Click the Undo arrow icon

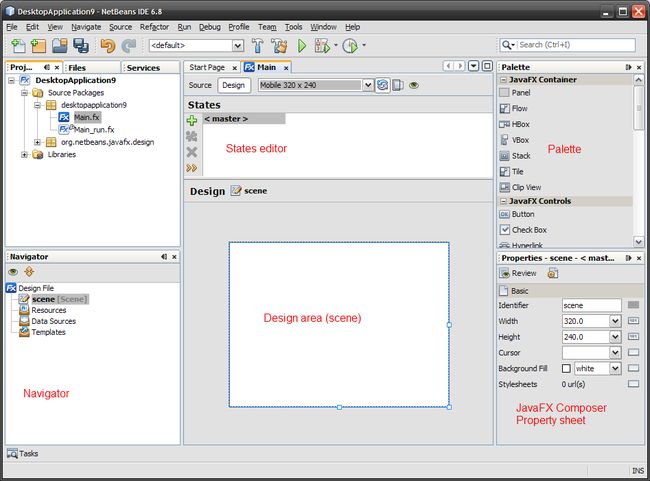(x=108, y=45)
